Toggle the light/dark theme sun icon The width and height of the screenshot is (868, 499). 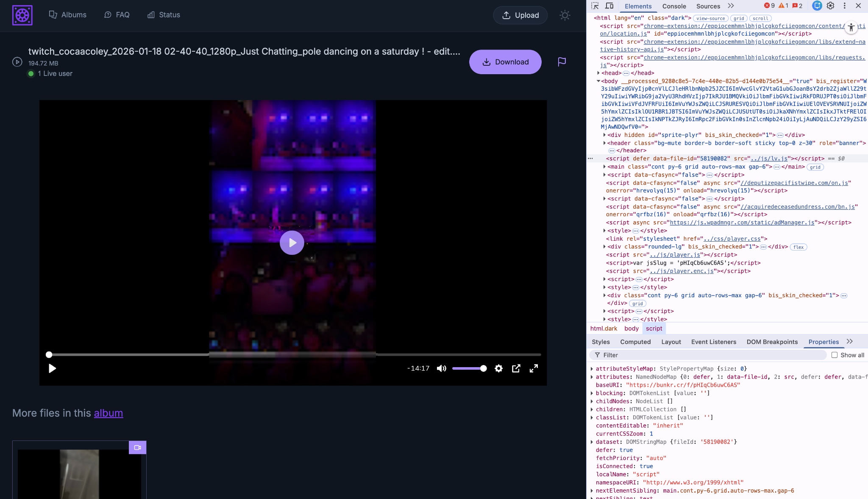point(565,15)
